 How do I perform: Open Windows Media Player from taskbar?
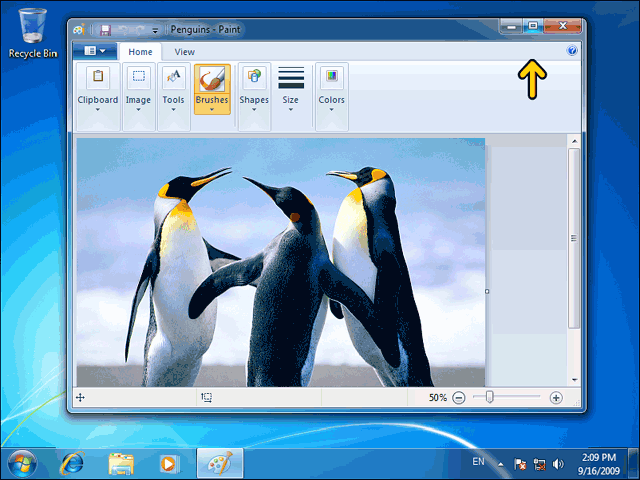point(169,464)
